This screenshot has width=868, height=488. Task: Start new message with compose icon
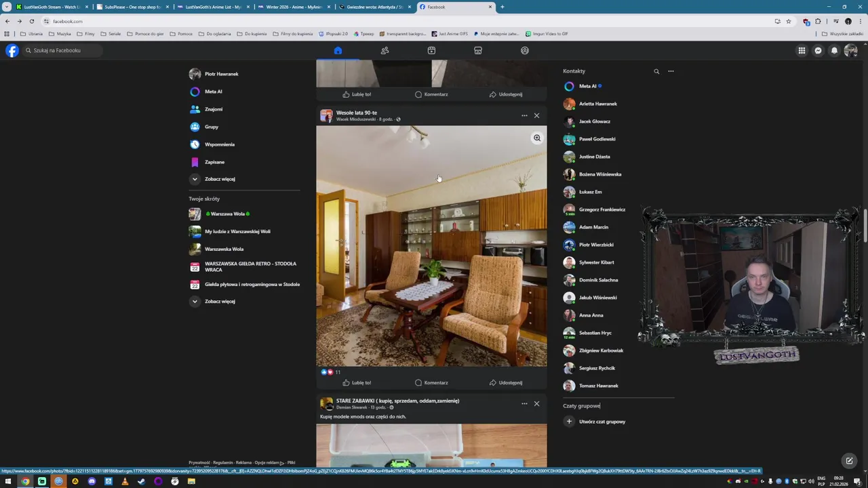pyautogui.click(x=849, y=461)
